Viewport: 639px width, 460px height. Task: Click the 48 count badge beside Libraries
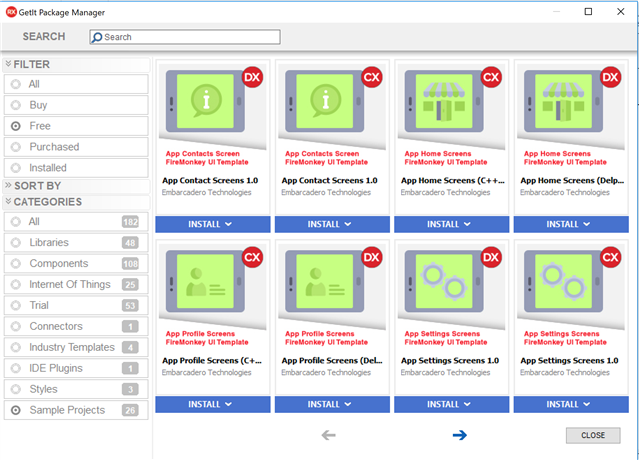130,243
